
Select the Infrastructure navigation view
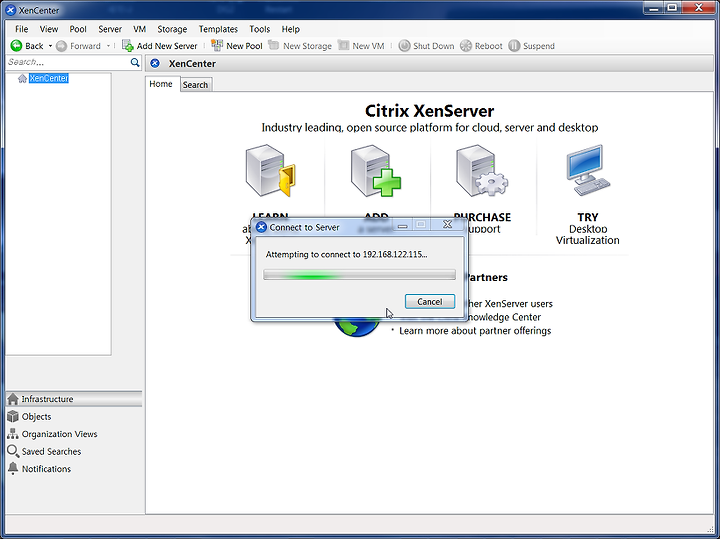[74, 399]
